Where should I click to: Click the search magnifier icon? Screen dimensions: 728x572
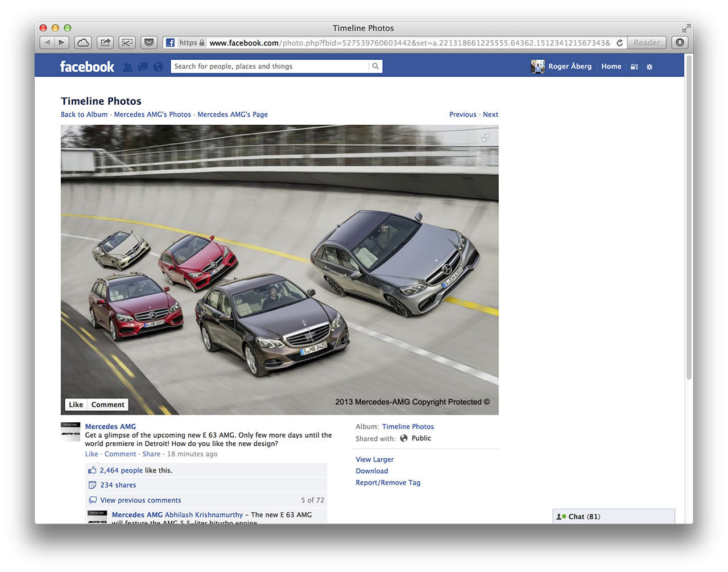pyautogui.click(x=375, y=67)
